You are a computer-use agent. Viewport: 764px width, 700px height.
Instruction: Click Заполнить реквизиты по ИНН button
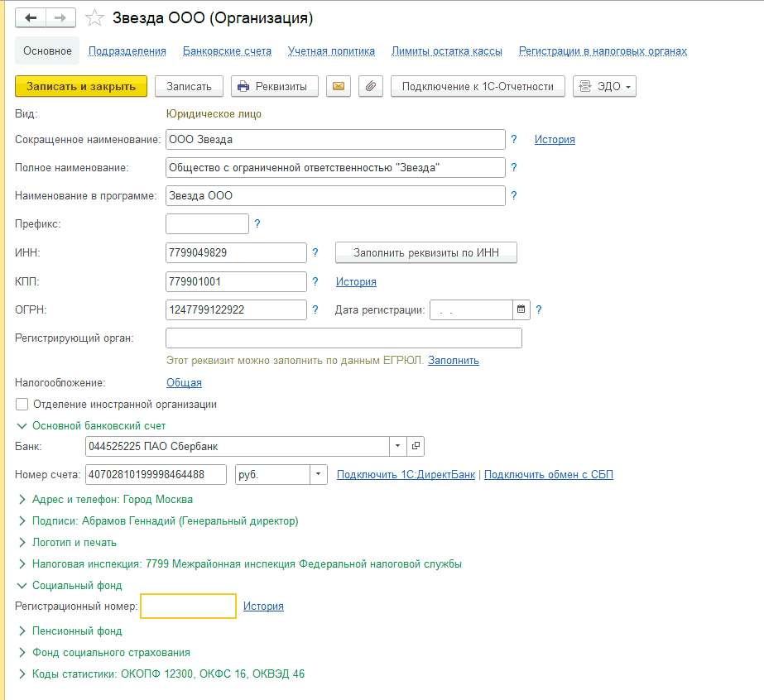click(x=426, y=252)
